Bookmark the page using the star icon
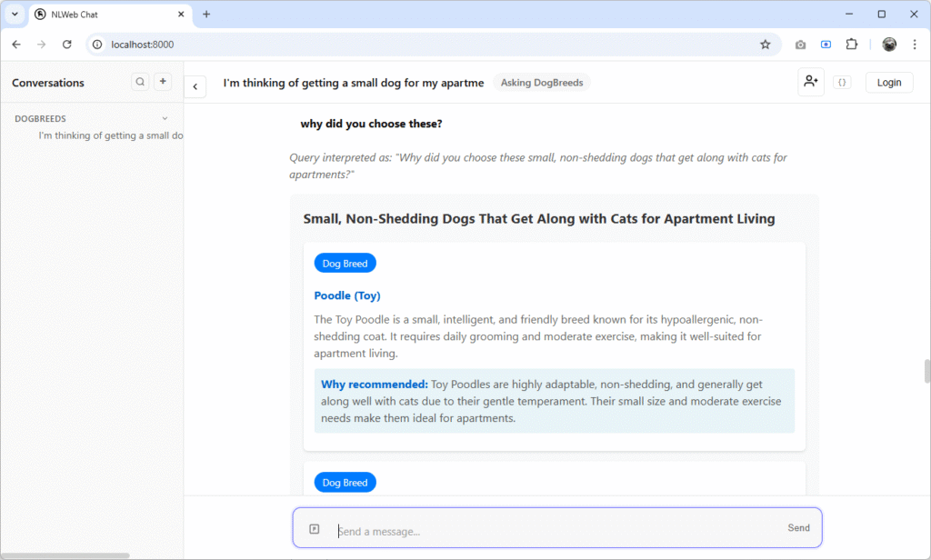 pyautogui.click(x=766, y=44)
